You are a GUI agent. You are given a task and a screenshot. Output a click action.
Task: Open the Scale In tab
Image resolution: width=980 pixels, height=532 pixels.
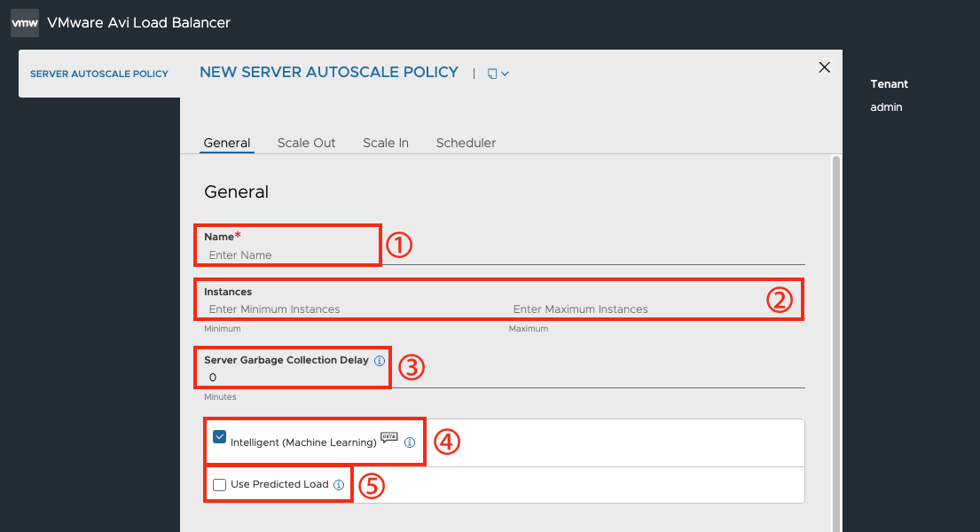(x=386, y=143)
